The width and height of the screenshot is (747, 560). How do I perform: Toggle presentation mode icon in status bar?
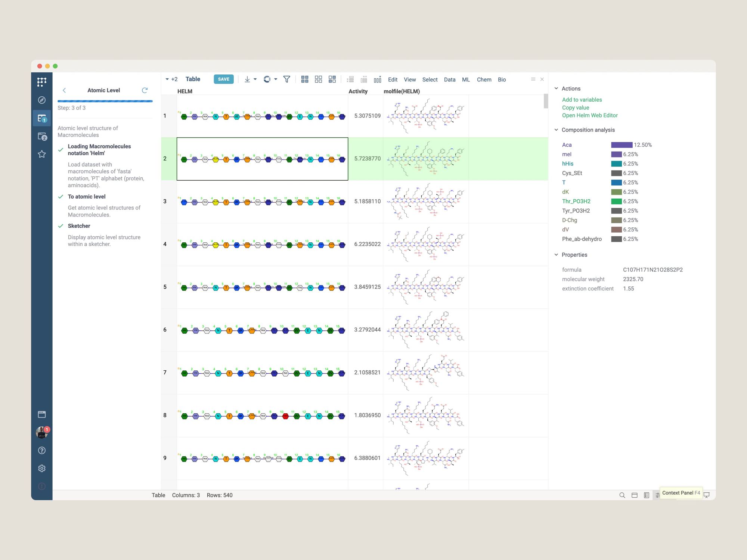(707, 495)
